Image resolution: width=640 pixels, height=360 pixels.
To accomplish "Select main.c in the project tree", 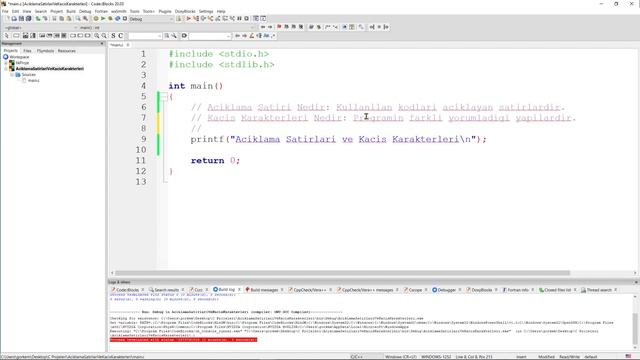I will click(33, 80).
